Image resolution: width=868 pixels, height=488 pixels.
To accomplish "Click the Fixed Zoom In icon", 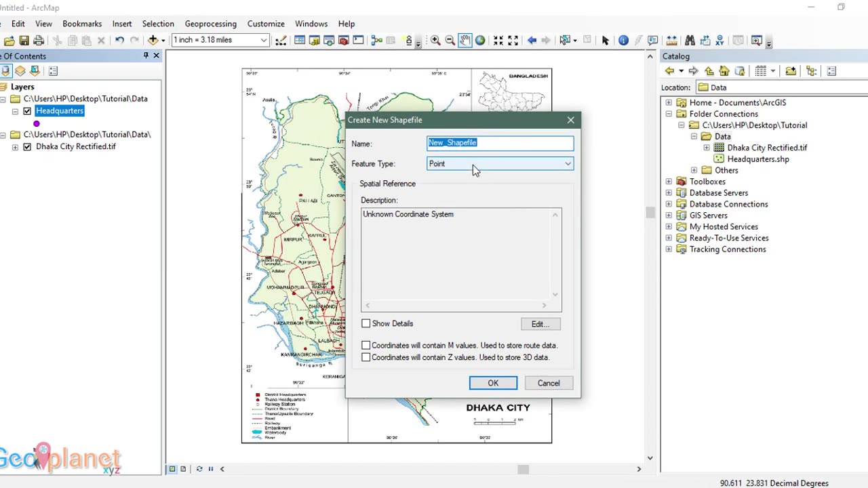I will pos(498,41).
